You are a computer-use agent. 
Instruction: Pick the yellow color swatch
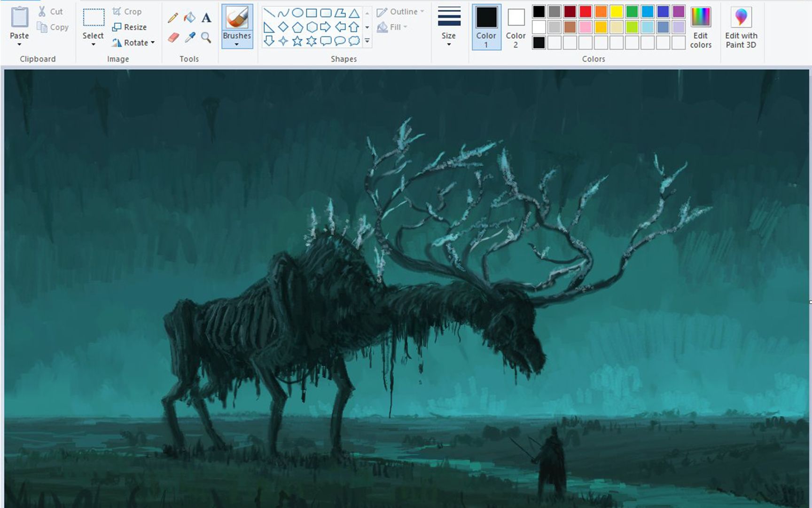pos(617,11)
